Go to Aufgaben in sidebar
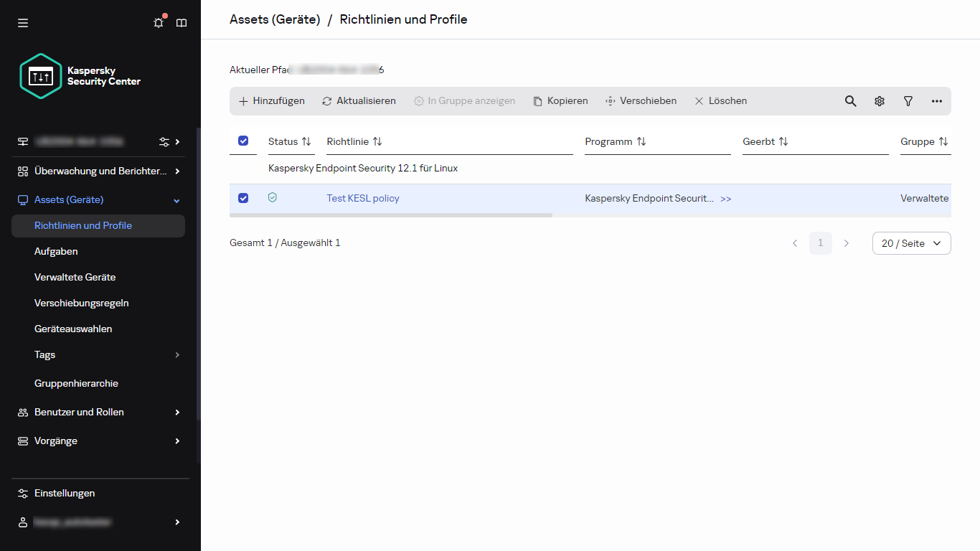Viewport: 980px width, 551px height. coord(56,251)
